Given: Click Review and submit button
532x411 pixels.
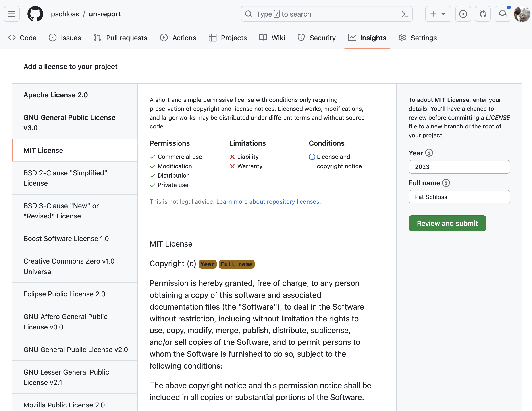Looking at the screenshot, I should (x=447, y=223).
